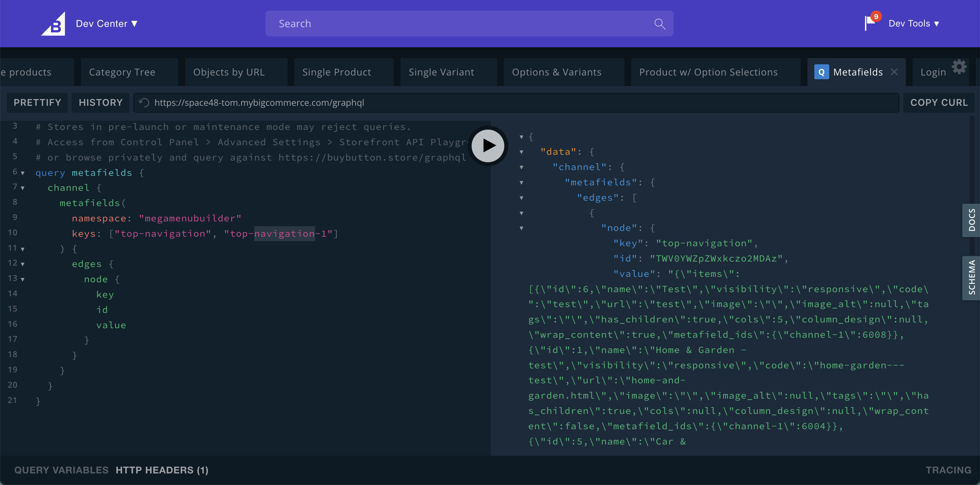Open the QUERY VARIABLES pane

tap(61, 470)
